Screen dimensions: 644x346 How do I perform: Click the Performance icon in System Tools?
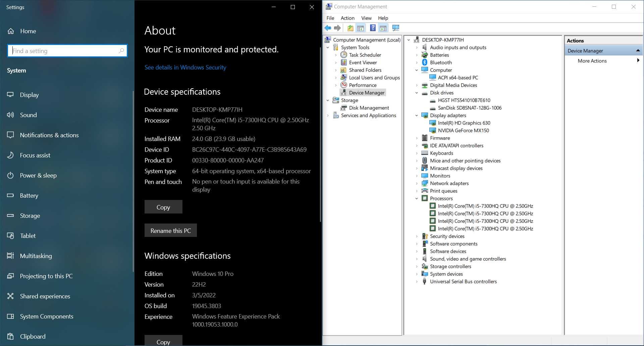(343, 85)
